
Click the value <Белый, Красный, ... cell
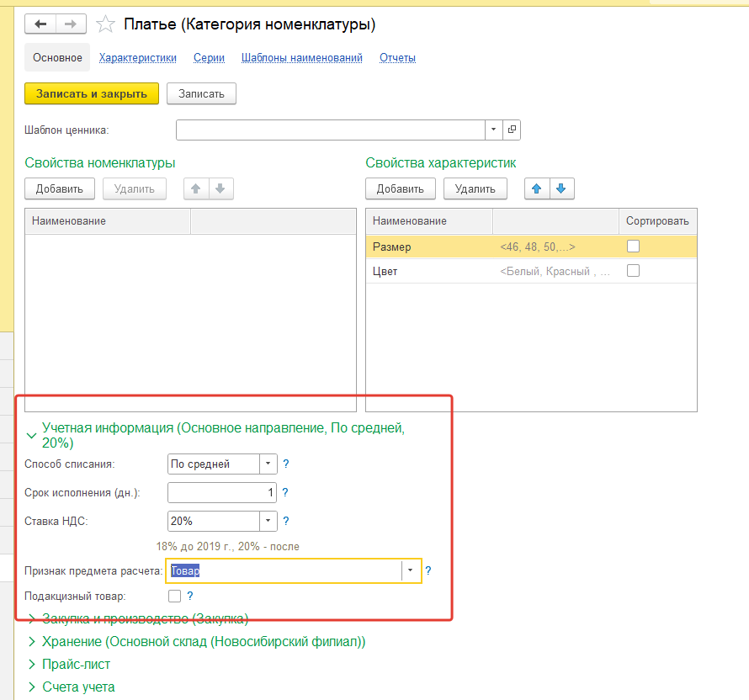coord(556,271)
